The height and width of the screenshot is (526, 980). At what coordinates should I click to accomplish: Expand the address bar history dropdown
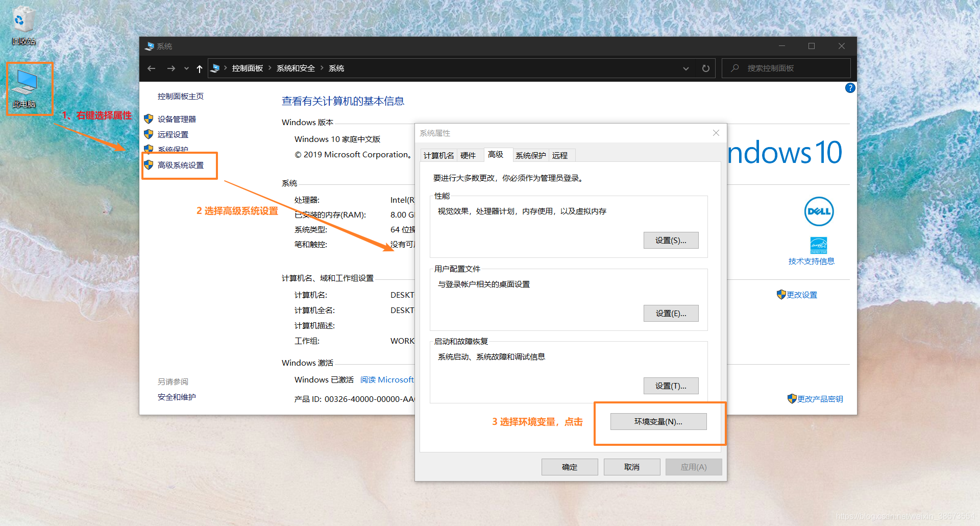coord(686,68)
